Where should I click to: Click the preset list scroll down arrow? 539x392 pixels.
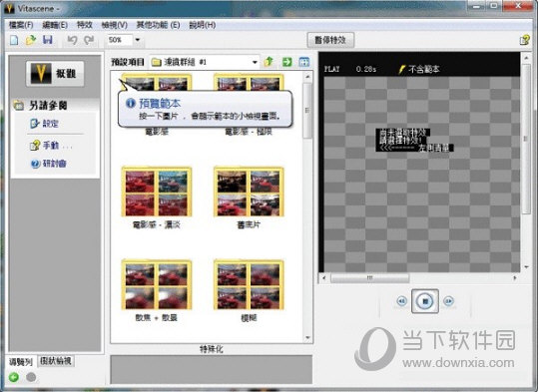click(x=307, y=338)
